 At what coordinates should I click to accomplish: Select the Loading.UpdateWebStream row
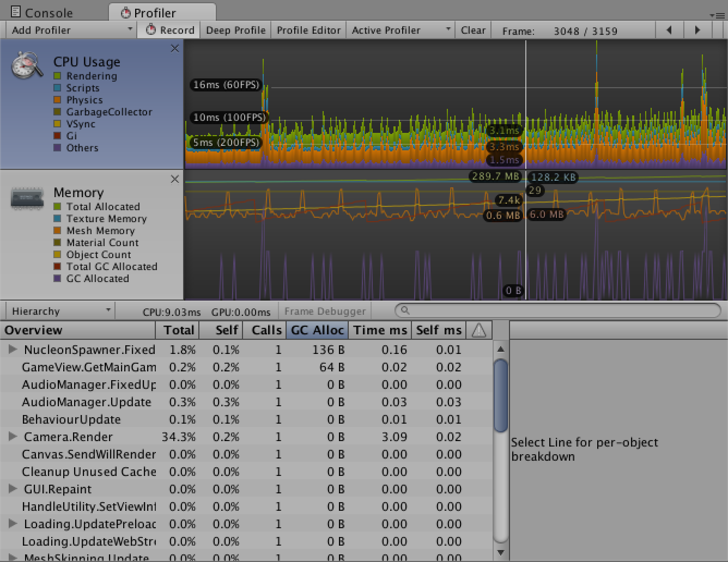pos(246,541)
